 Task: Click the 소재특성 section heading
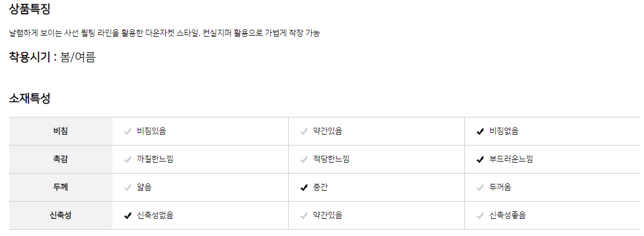[x=30, y=99]
